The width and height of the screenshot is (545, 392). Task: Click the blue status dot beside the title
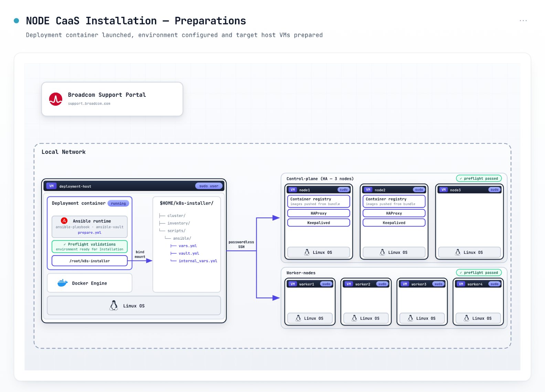pos(16,21)
